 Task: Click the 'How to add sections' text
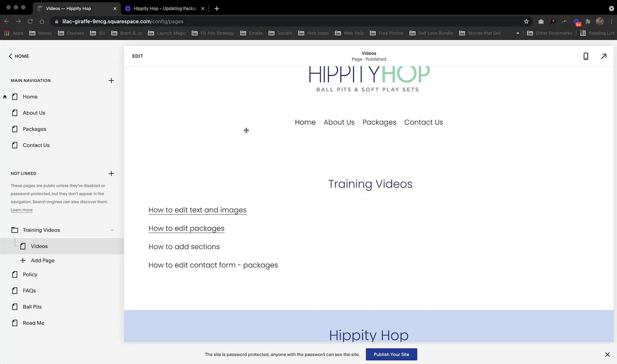184,246
